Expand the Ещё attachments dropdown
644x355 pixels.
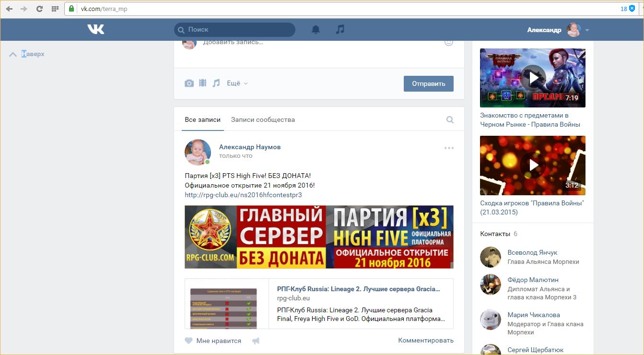[x=237, y=83]
